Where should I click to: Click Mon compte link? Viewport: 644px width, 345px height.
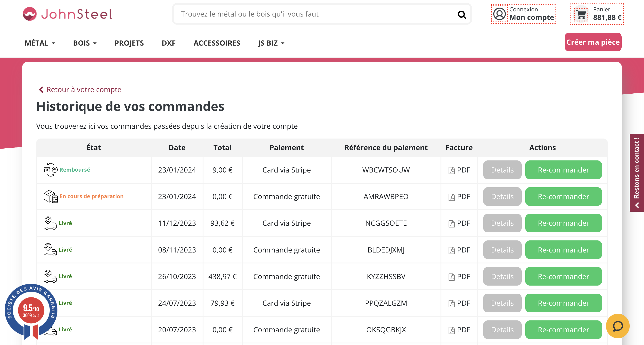(532, 17)
